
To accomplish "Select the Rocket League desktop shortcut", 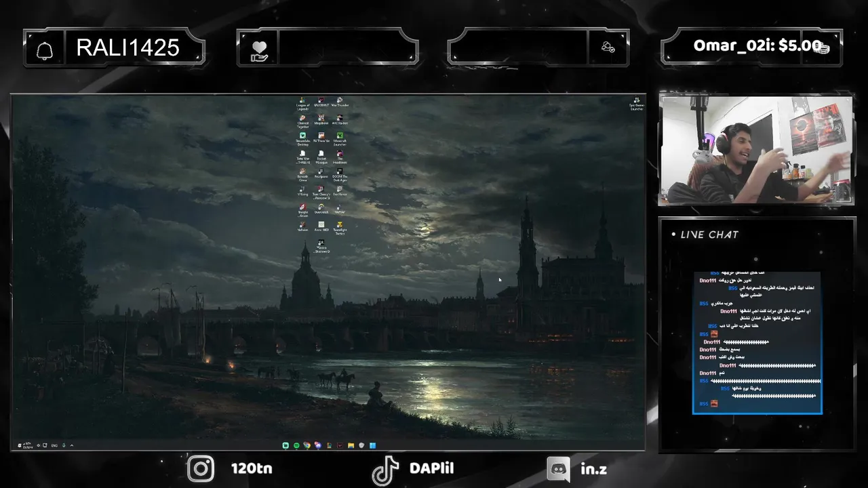I will tap(321, 157).
